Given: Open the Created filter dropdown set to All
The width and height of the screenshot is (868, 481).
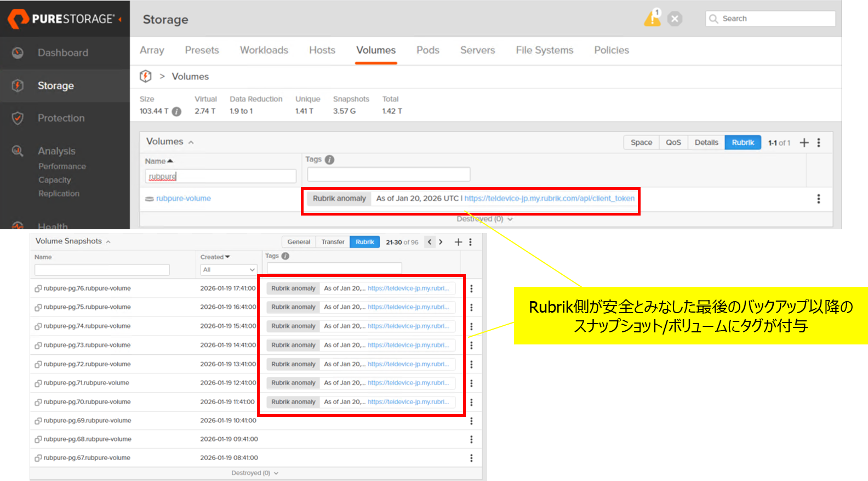Looking at the screenshot, I should pos(229,270).
